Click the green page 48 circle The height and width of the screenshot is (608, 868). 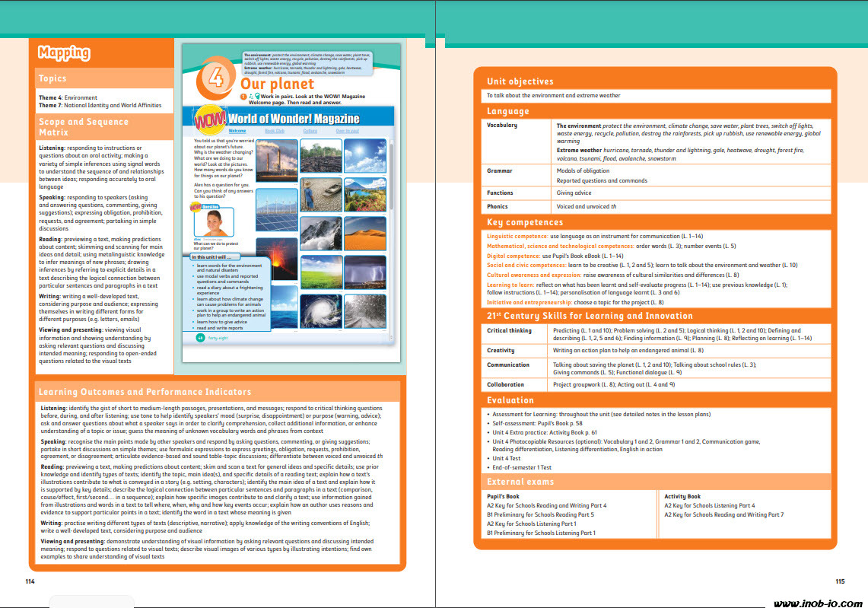click(200, 337)
